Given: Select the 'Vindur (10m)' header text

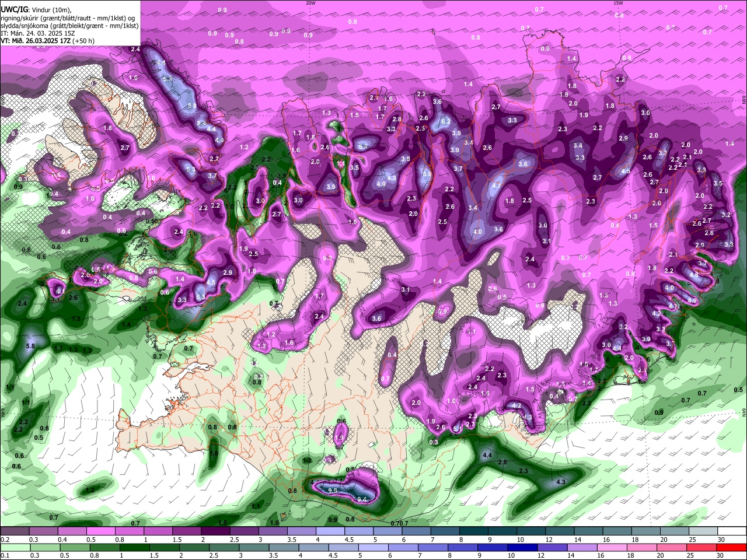Looking at the screenshot, I should (x=51, y=10).
